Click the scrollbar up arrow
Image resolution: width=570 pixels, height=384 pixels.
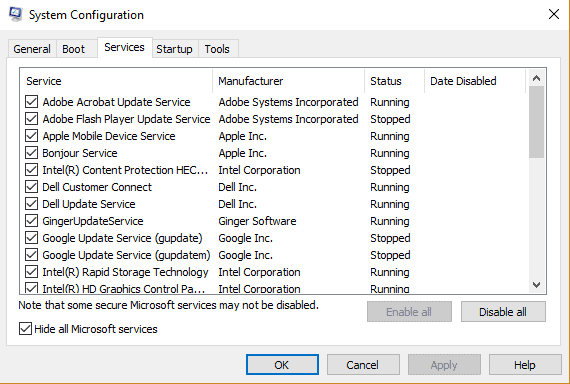[537, 78]
